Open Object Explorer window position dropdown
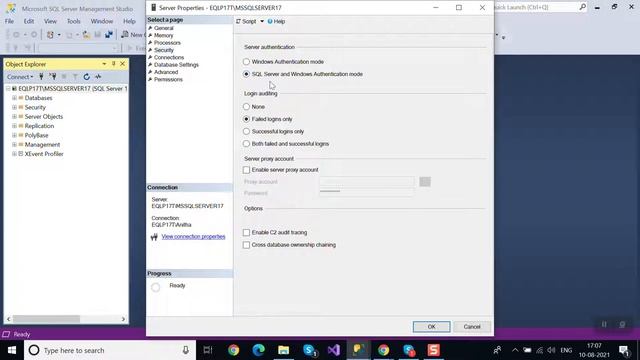The image size is (640, 360). tap(104, 64)
